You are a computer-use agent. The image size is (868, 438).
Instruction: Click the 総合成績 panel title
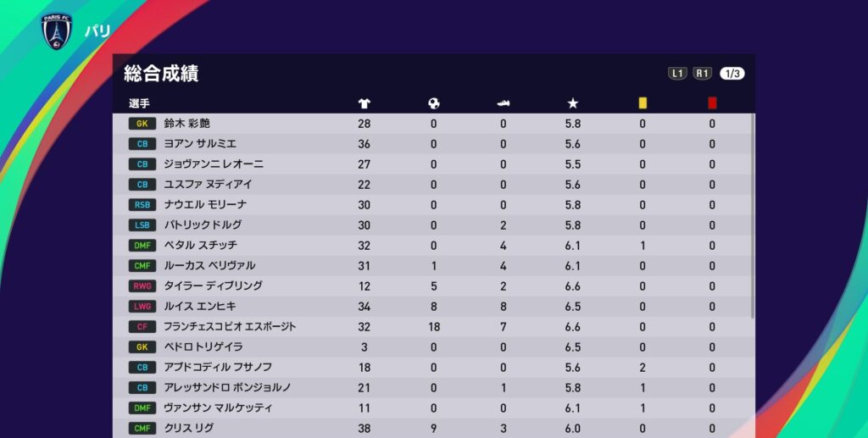161,74
